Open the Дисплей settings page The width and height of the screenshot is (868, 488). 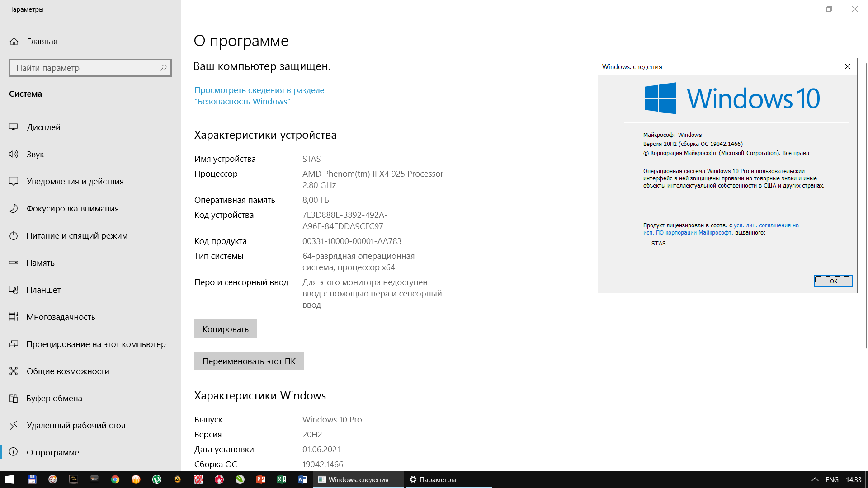pos(43,127)
